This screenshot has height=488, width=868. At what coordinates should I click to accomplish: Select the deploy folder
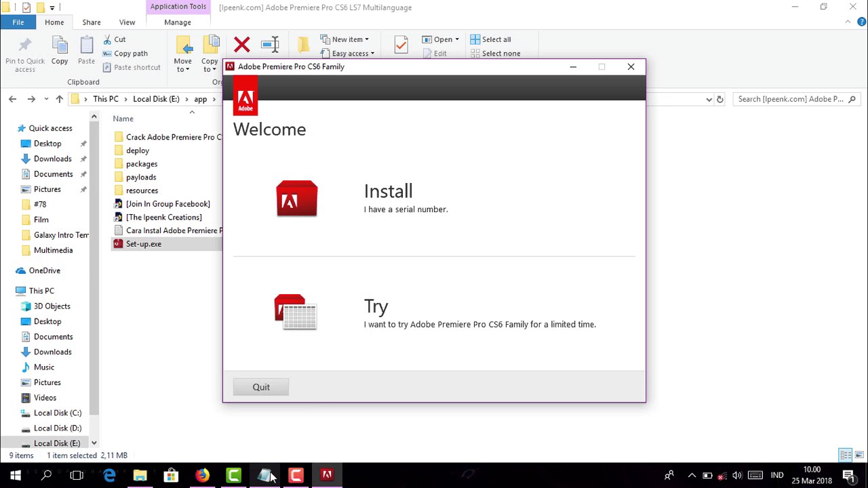point(138,150)
